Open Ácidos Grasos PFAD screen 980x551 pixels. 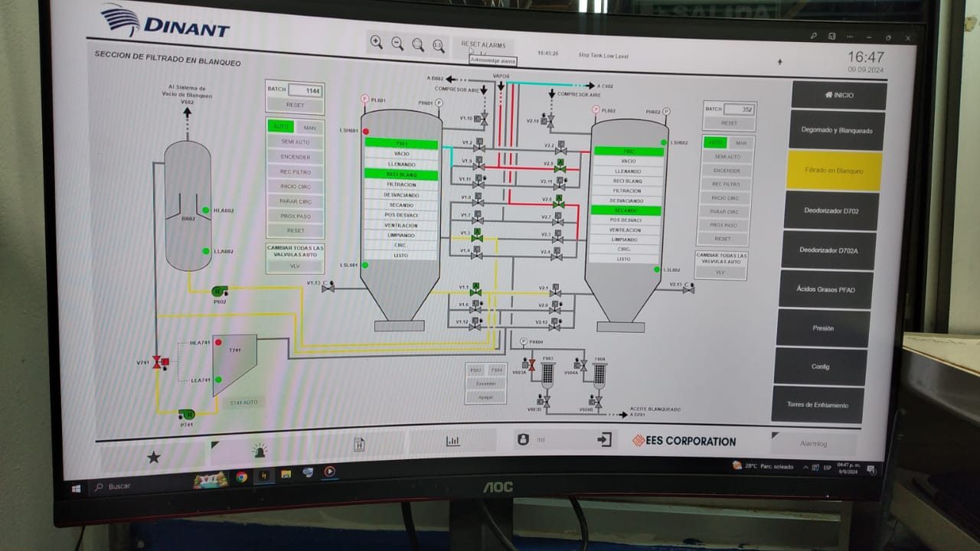(825, 290)
